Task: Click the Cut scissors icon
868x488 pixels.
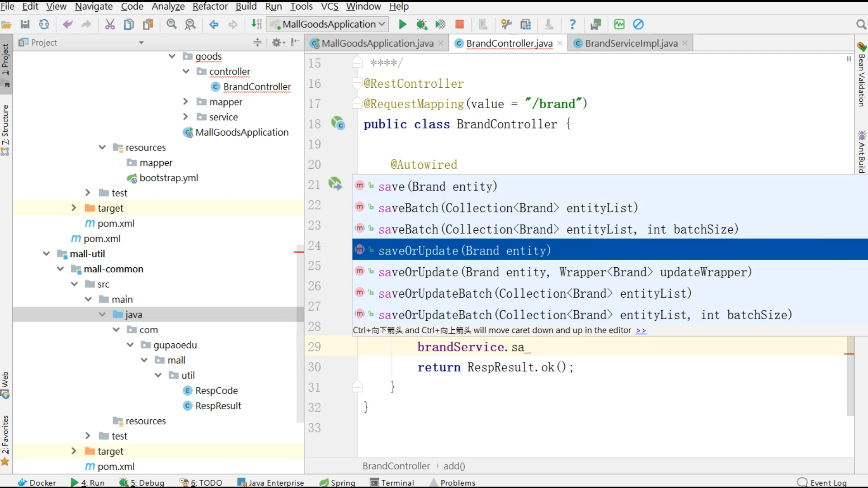Action: click(110, 24)
